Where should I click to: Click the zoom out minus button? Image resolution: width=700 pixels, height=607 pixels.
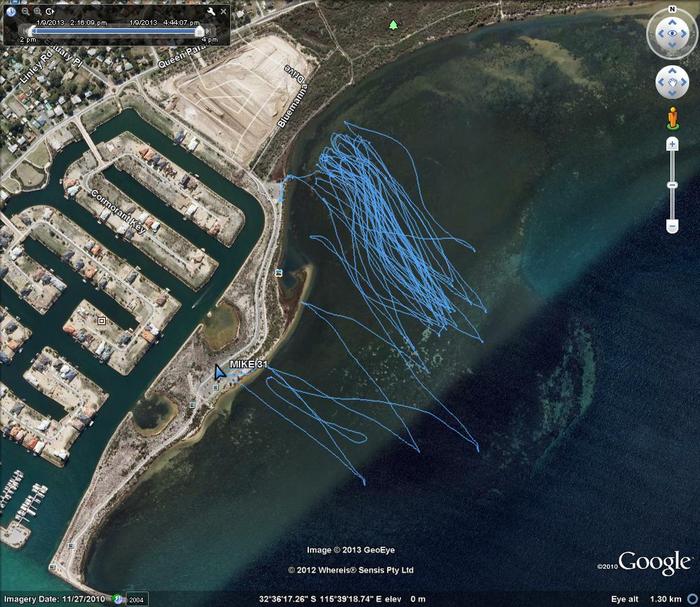click(x=672, y=226)
